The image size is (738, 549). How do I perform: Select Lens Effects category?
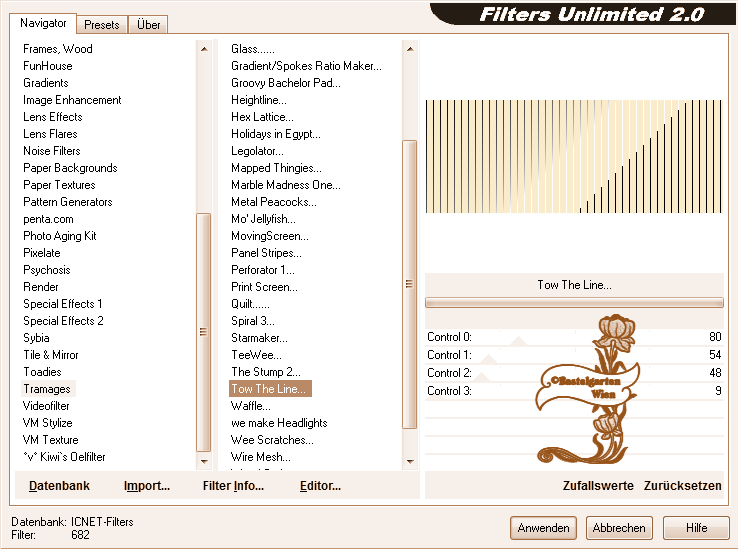(x=53, y=117)
